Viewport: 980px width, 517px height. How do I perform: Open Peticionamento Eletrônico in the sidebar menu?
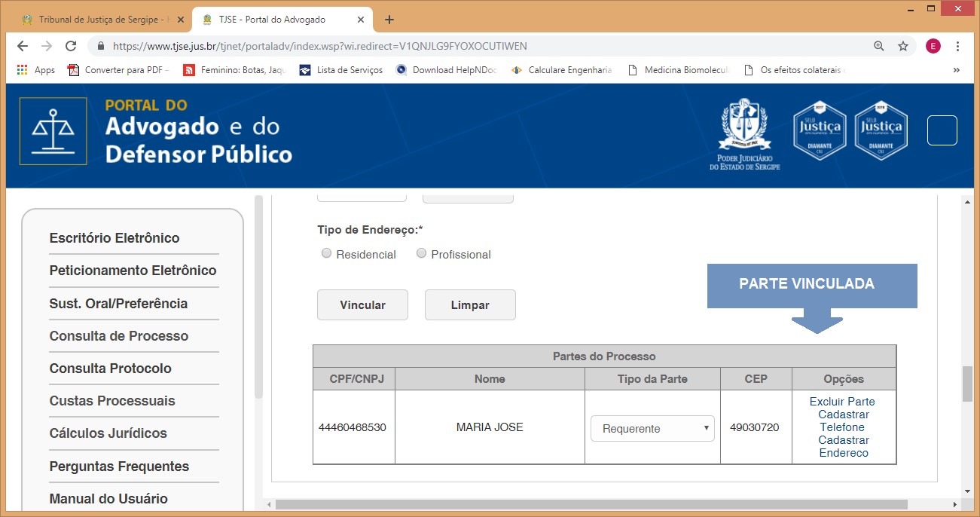[x=133, y=271]
